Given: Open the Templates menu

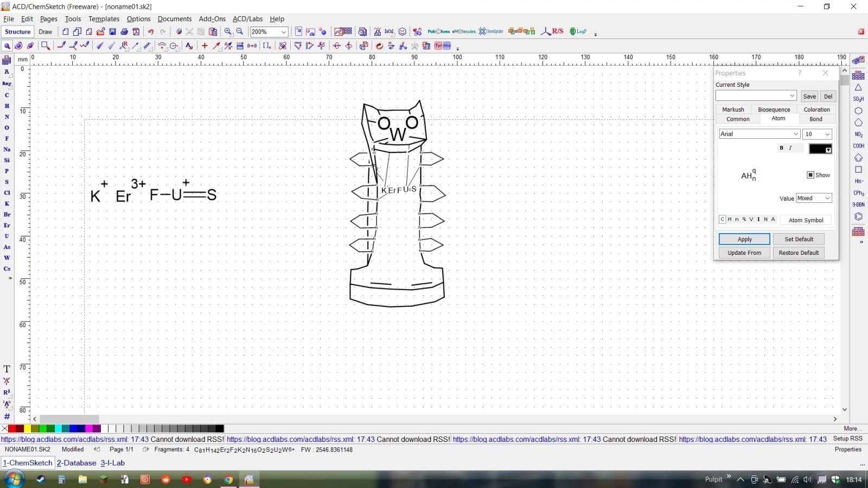Looking at the screenshot, I should 104,18.
